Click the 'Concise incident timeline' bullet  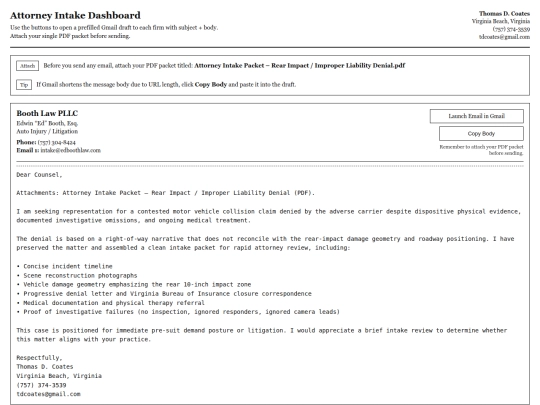pyautogui.click(x=64, y=266)
